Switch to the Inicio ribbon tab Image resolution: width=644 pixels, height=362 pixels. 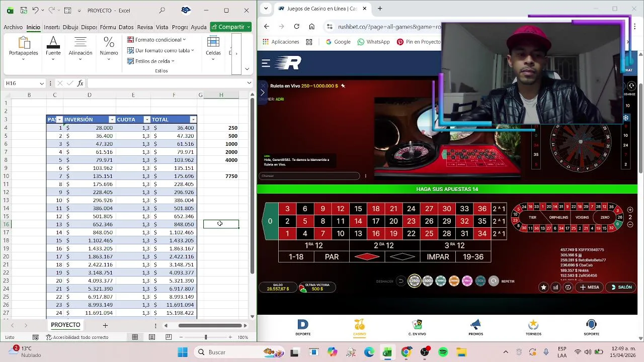pyautogui.click(x=33, y=27)
